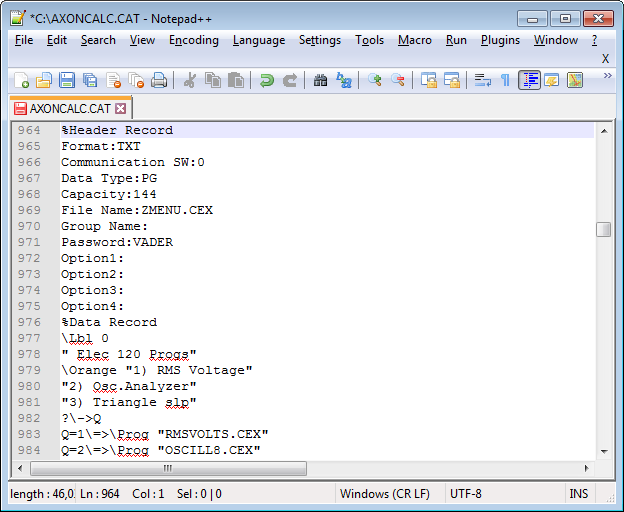Screen dimensions: 624x512
Task: Click INS mode in status bar
Action: [x=579, y=494]
